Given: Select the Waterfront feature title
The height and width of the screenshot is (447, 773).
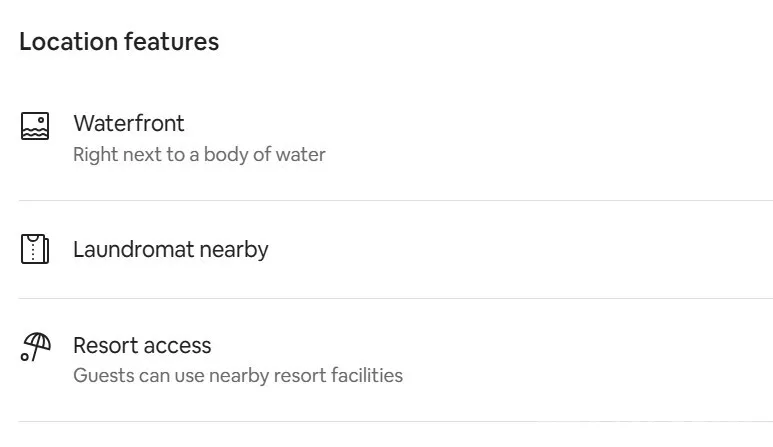Looking at the screenshot, I should click(129, 123).
